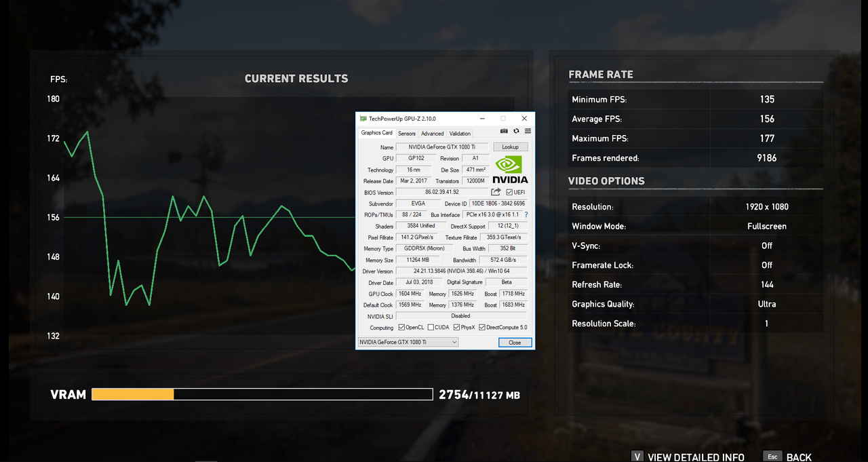Image resolution: width=868 pixels, height=462 pixels.
Task: Switch to the Validation tab
Action: [x=460, y=134]
